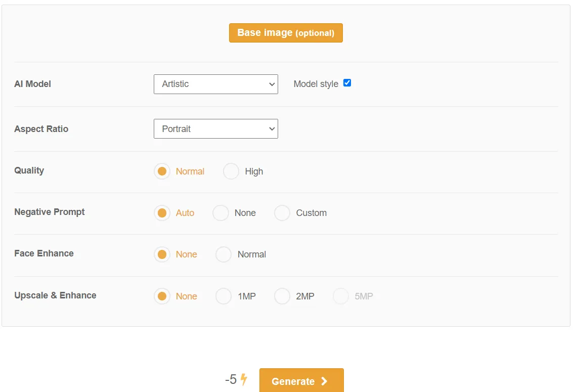Click the AI Model dropdown arrow
This screenshot has width=573, height=392.
(x=272, y=84)
